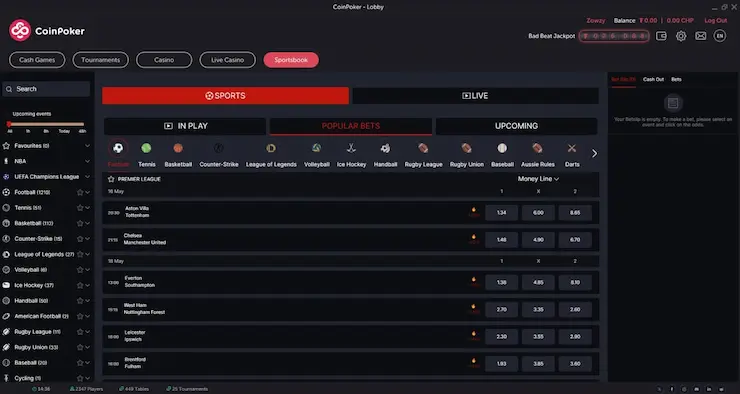Select the Aussie Rules sport icon
The height and width of the screenshot is (394, 740).
click(537, 148)
